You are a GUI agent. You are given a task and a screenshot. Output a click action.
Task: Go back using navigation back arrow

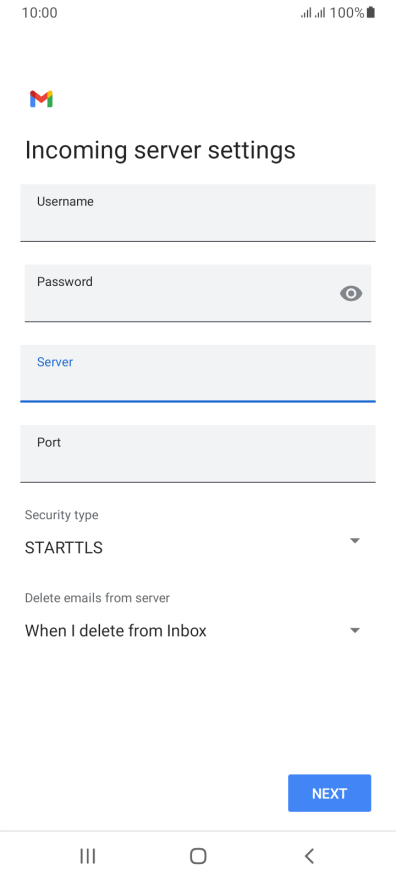tap(308, 856)
